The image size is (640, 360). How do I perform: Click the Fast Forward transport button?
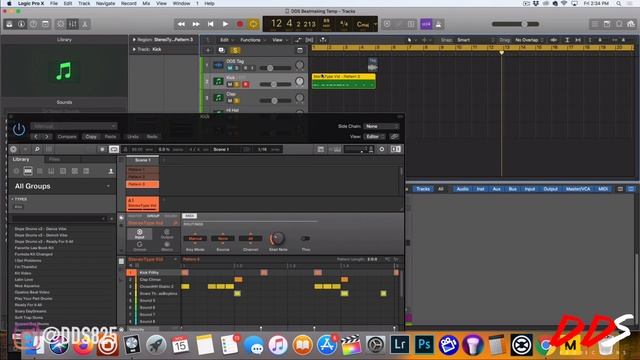click(x=196, y=24)
